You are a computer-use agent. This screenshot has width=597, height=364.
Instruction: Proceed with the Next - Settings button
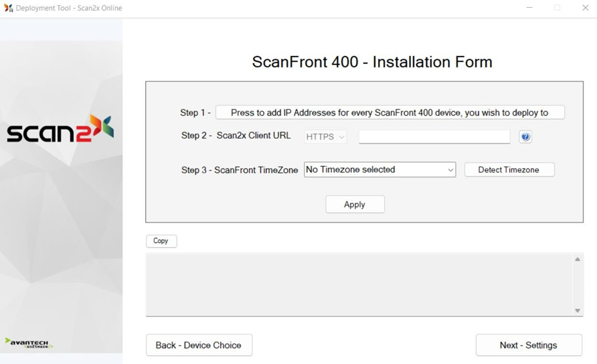tap(528, 345)
